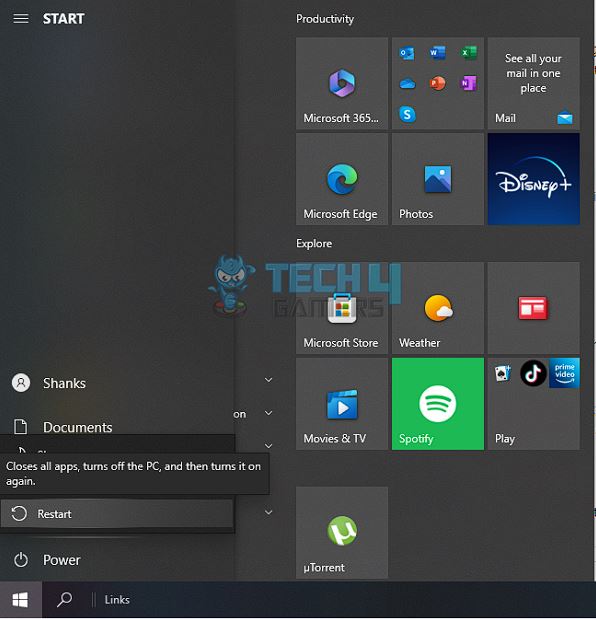Open the red News tile
596x619 pixels.
pos(534,308)
